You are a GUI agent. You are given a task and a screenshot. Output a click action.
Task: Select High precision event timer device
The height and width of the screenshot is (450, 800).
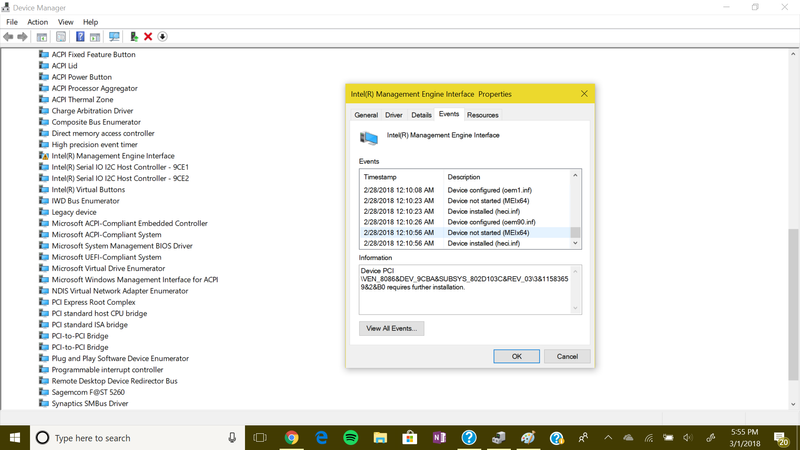tap(94, 145)
